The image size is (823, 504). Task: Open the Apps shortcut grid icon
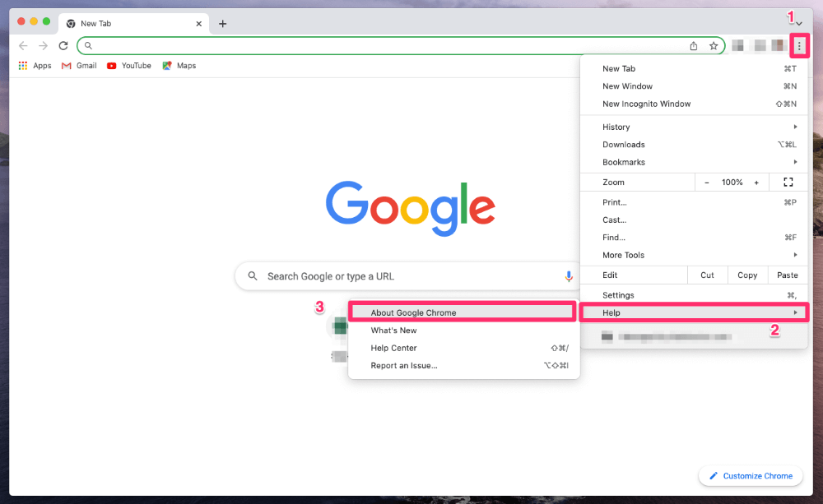coord(22,66)
